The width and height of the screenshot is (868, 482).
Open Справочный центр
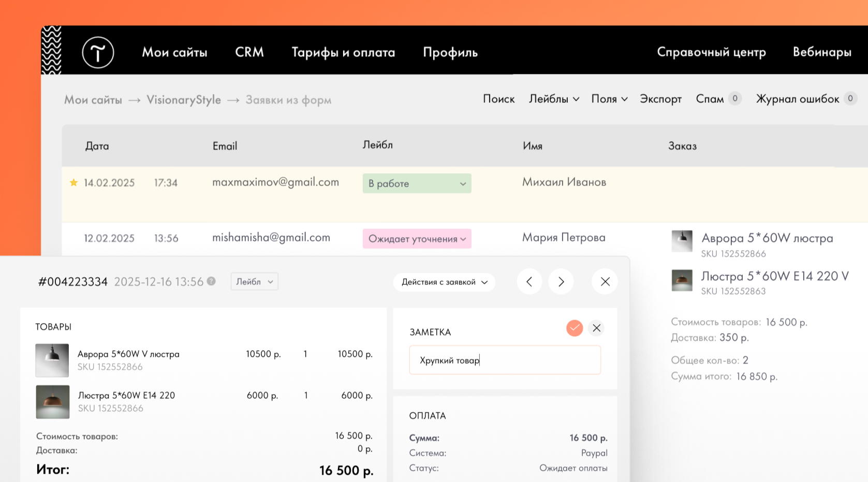click(711, 52)
